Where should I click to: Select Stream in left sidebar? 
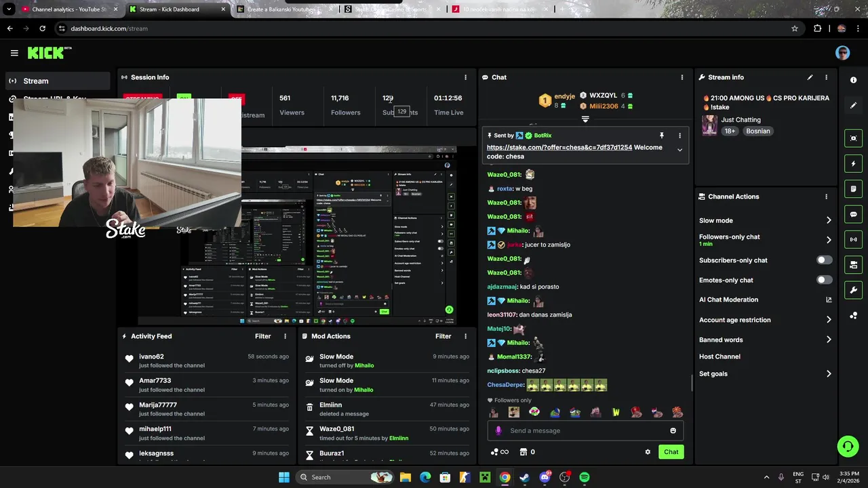(x=58, y=81)
